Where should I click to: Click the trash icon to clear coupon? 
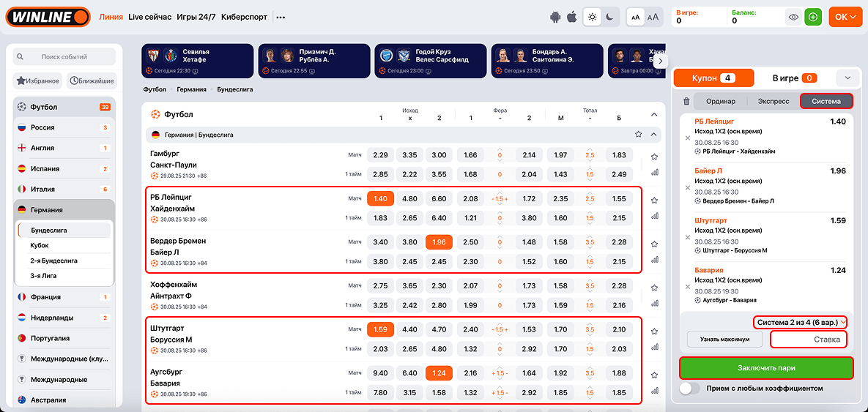[x=686, y=102]
